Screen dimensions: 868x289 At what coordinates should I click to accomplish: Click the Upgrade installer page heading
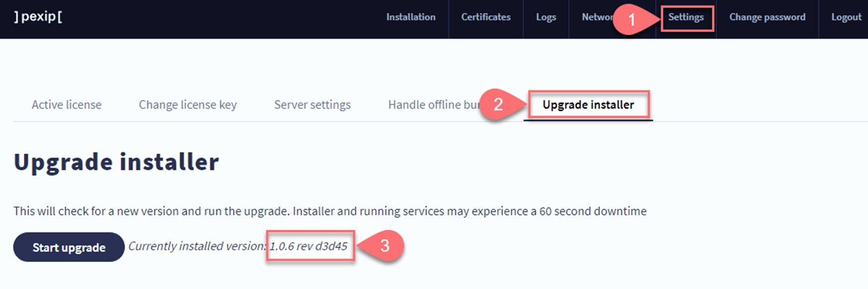tap(116, 162)
